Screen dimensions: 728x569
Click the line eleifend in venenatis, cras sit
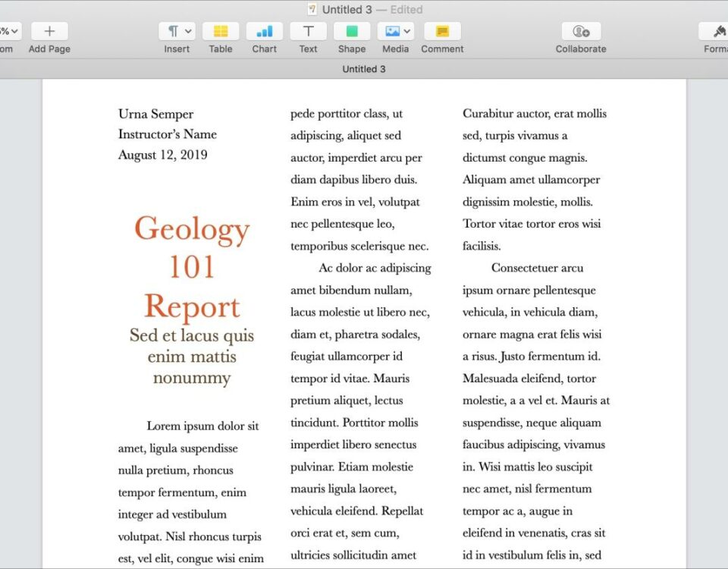(x=534, y=533)
